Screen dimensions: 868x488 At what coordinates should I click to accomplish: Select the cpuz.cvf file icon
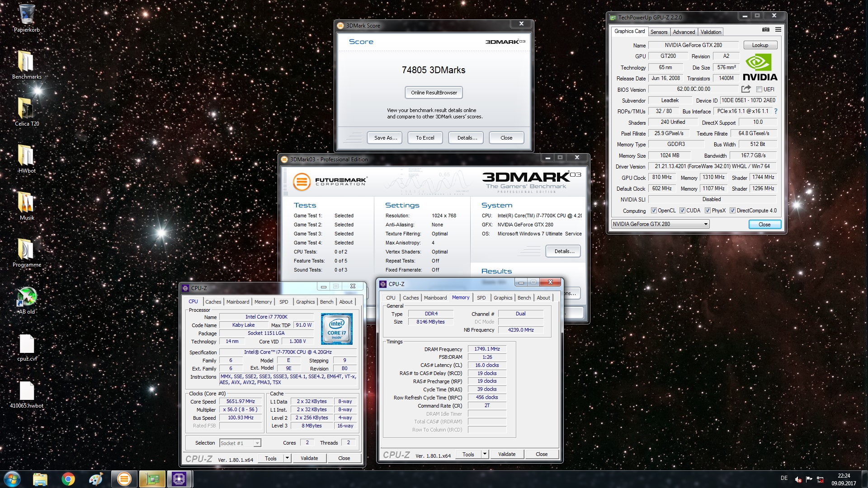27,347
